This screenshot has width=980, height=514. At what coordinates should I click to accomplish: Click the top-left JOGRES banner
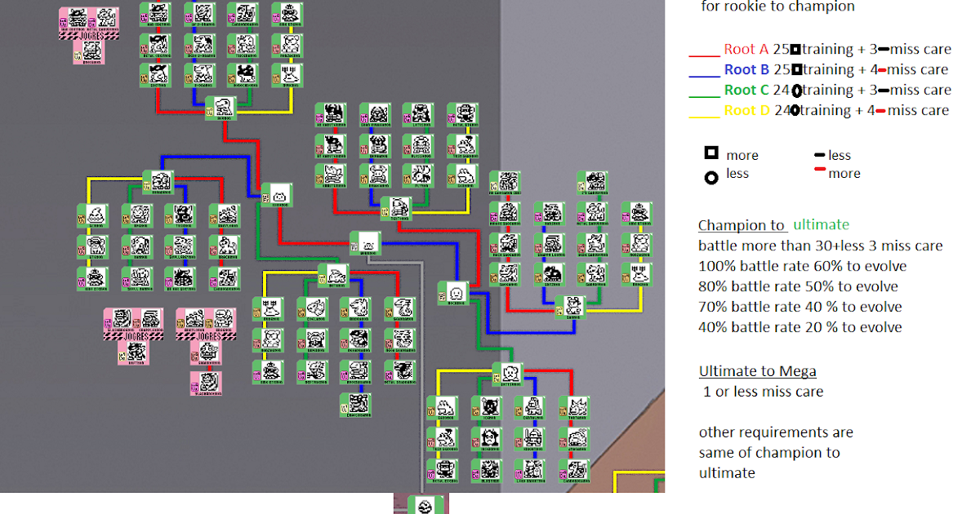[x=90, y=35]
